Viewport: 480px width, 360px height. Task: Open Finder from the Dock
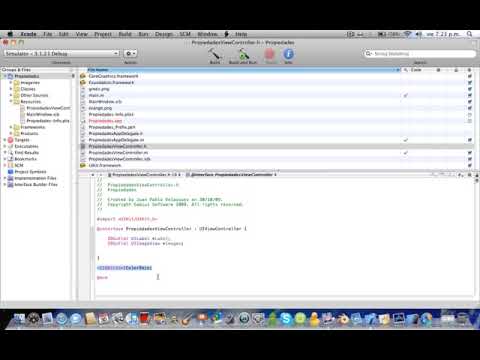point(19,319)
